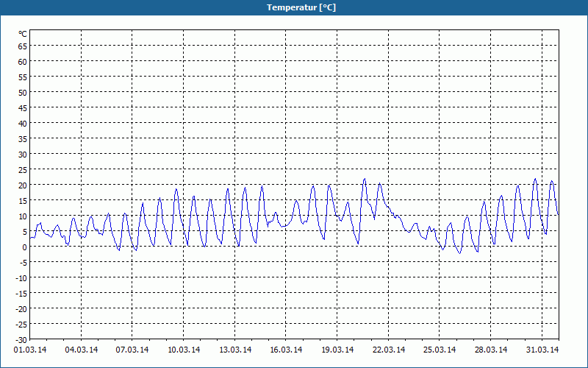Click the -25 value on temperature axis
Image resolution: width=588 pixels, height=368 pixels.
coord(21,325)
